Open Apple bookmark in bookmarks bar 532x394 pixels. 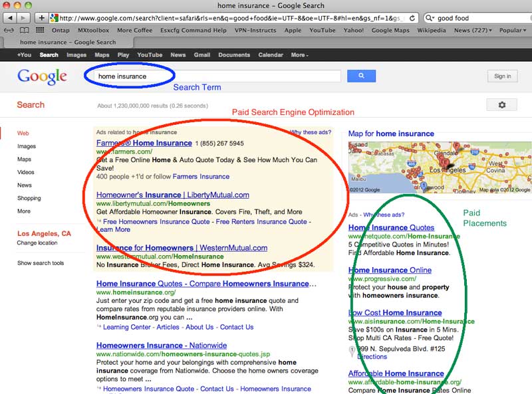[x=293, y=30]
